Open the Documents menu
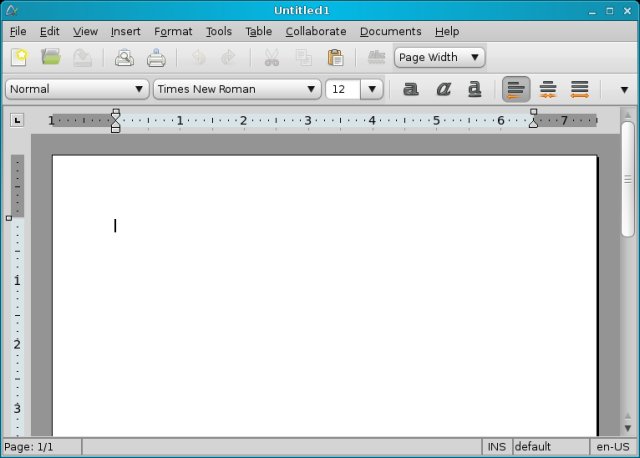The image size is (640, 458). pyautogui.click(x=391, y=31)
